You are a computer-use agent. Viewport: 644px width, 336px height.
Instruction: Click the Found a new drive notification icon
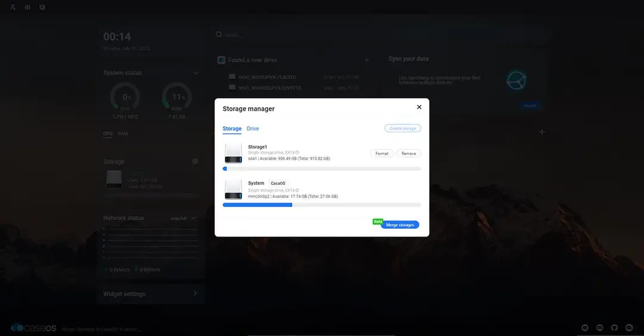221,60
